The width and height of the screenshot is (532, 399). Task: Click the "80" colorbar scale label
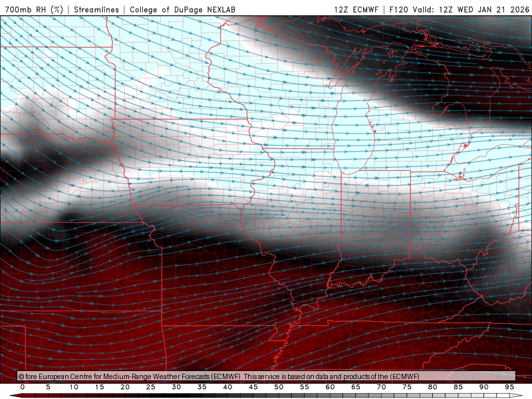tap(433, 387)
